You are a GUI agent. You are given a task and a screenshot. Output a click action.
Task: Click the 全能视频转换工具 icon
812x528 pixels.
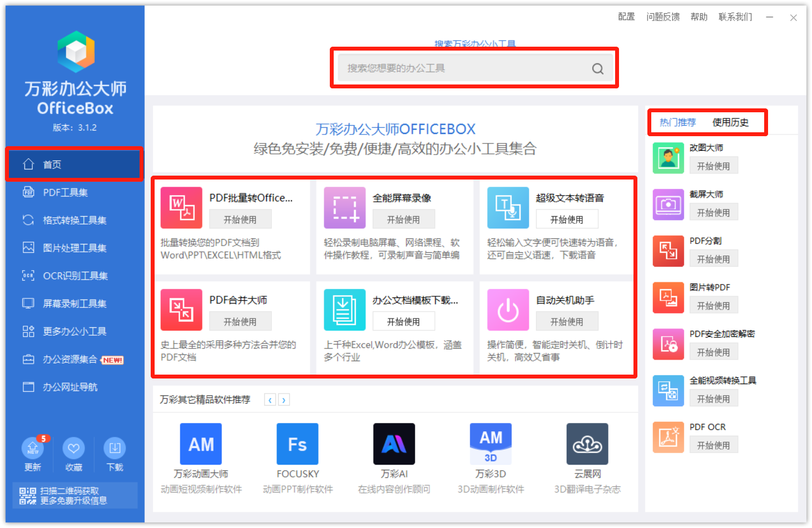669,391
